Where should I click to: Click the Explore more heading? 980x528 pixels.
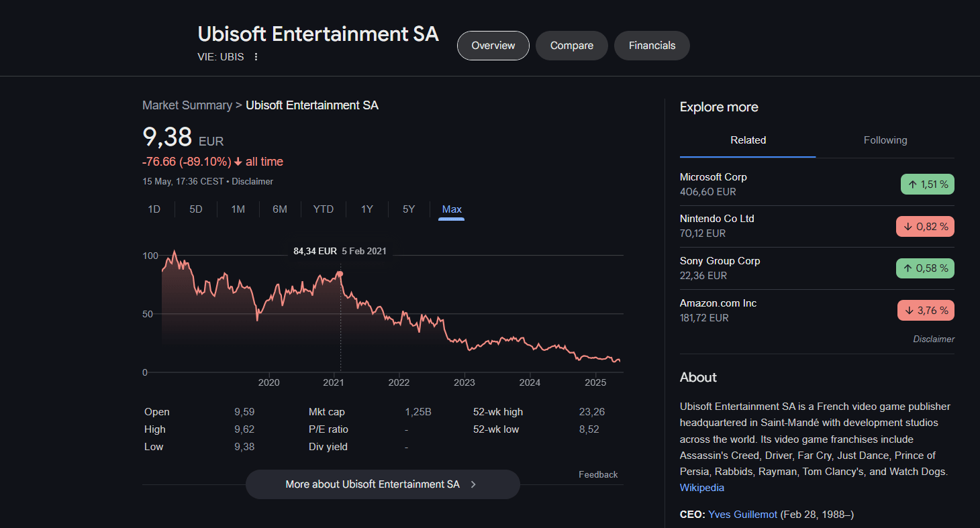point(719,107)
